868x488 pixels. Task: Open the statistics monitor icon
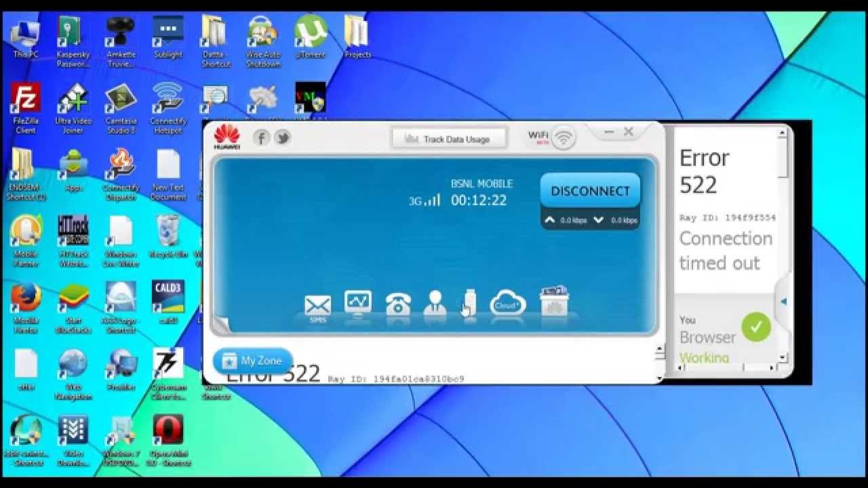(x=358, y=304)
